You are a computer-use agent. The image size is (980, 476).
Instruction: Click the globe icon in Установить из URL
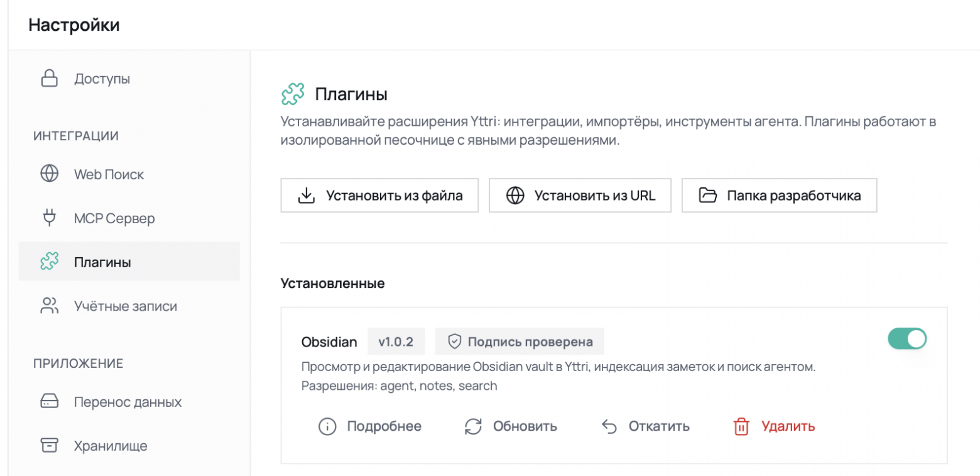coord(515,196)
